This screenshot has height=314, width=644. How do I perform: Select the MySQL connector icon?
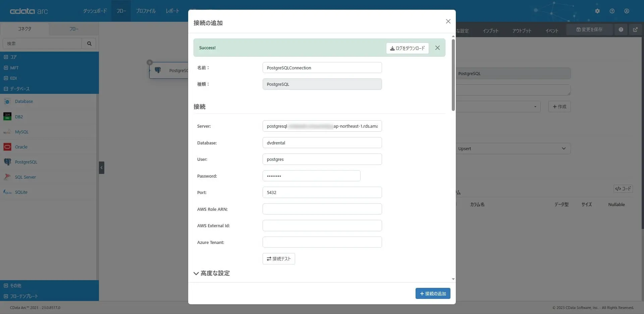[7, 132]
